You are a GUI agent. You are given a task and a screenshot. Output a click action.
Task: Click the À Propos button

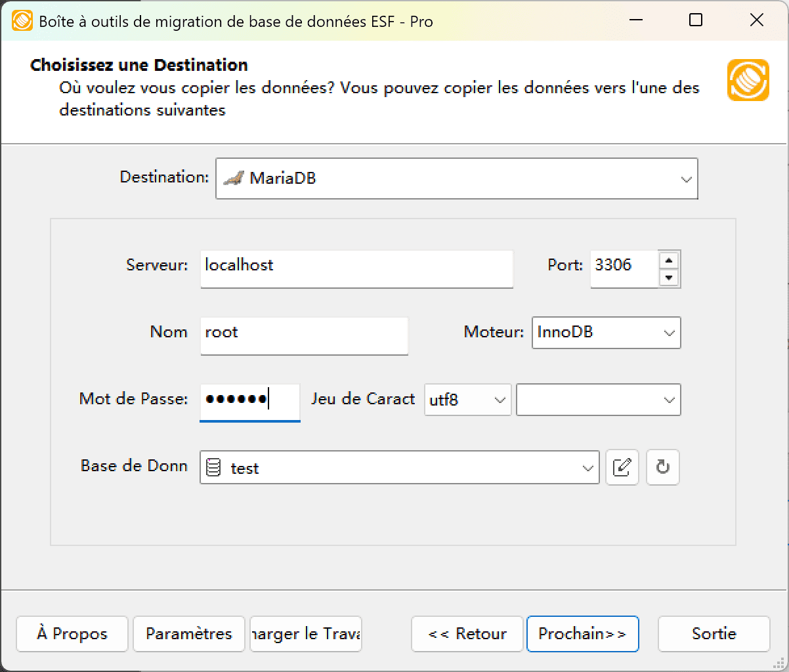point(71,633)
